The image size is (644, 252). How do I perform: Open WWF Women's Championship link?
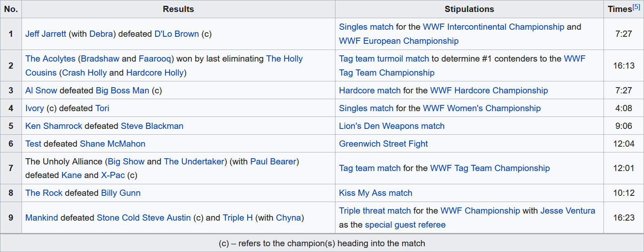(x=481, y=108)
